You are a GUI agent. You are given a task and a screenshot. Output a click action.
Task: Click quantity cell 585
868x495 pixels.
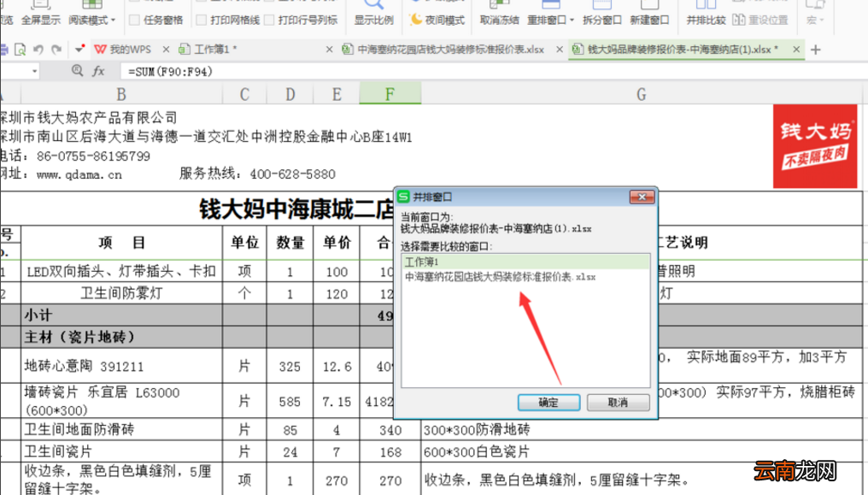[290, 401]
